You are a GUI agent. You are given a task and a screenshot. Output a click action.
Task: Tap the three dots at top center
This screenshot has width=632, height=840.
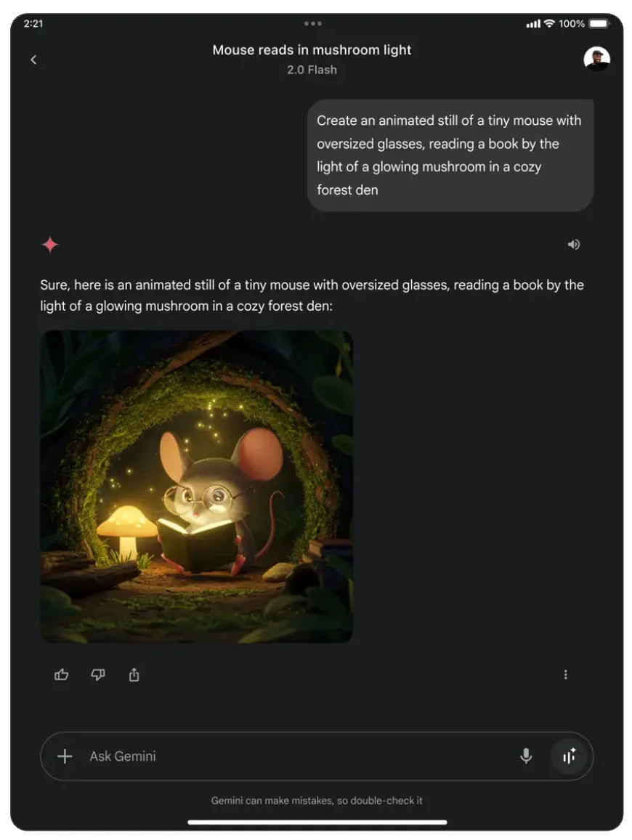click(313, 23)
